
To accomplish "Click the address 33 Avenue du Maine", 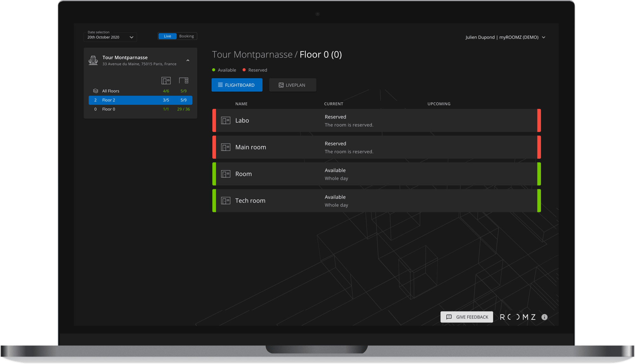I will [139, 64].
